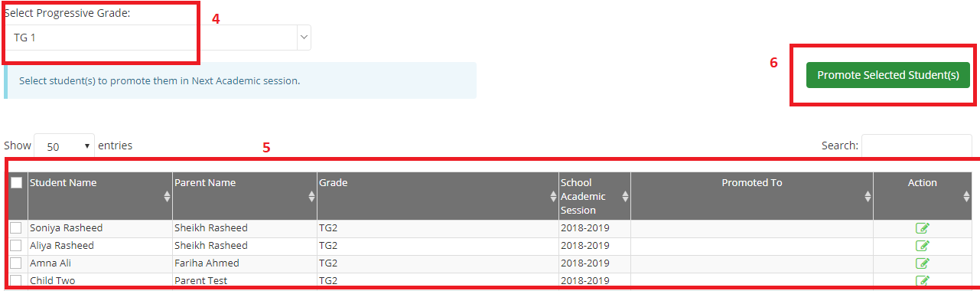Open the Progressive Grade dropdown TG 1
Screen dimensions: 980x291
point(158,38)
